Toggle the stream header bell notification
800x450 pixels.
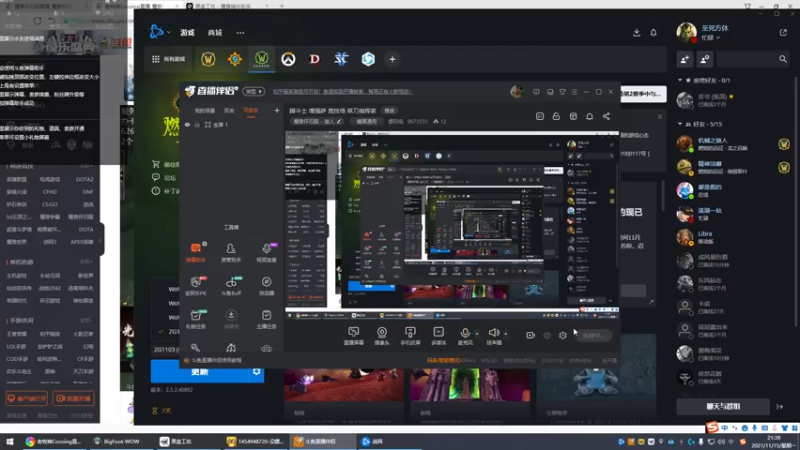tap(589, 116)
